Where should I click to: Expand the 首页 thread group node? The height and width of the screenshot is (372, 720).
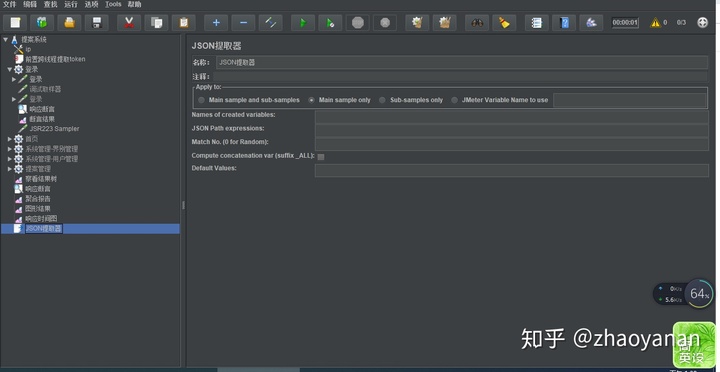[10, 139]
